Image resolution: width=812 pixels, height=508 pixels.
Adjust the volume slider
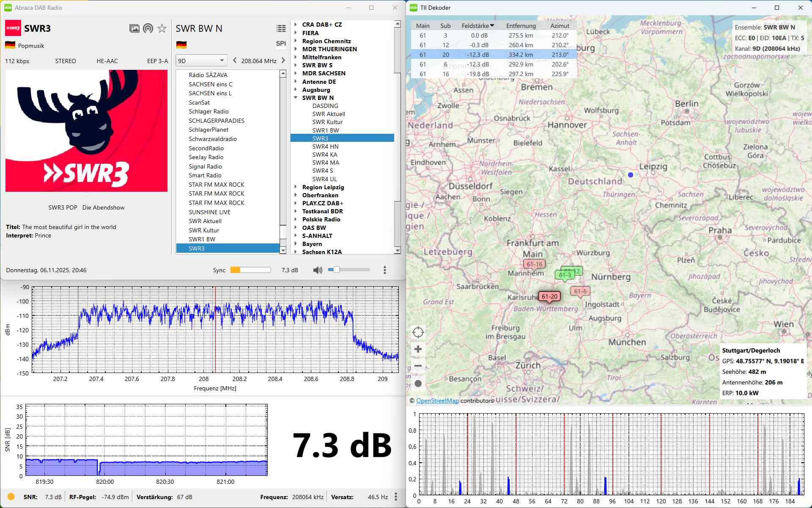[x=337, y=270]
